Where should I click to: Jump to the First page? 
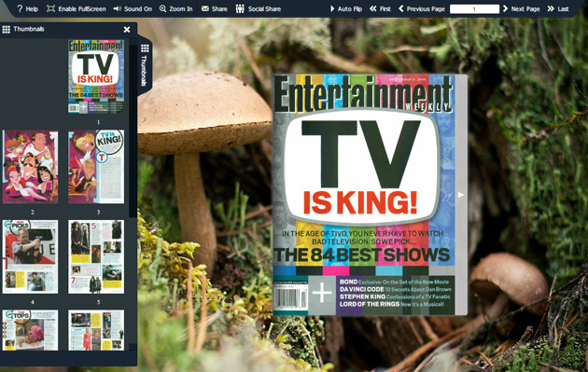(x=380, y=8)
